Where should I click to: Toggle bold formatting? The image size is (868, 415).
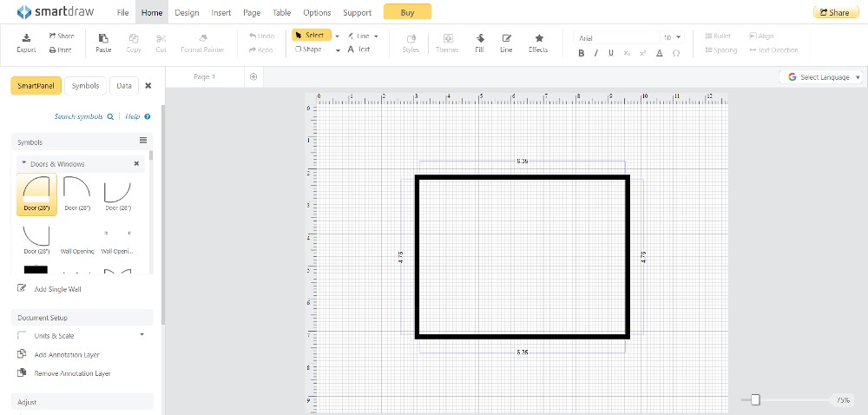pos(582,54)
